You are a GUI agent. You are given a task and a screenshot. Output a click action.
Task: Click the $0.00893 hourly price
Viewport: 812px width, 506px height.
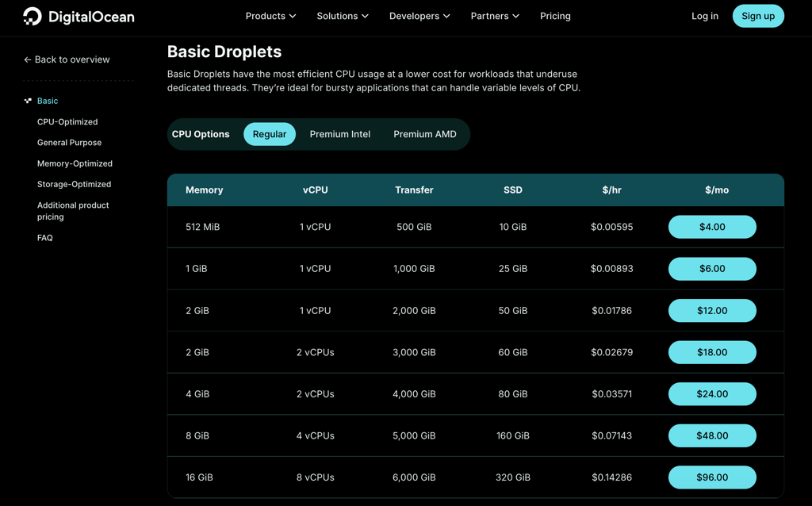coord(611,269)
